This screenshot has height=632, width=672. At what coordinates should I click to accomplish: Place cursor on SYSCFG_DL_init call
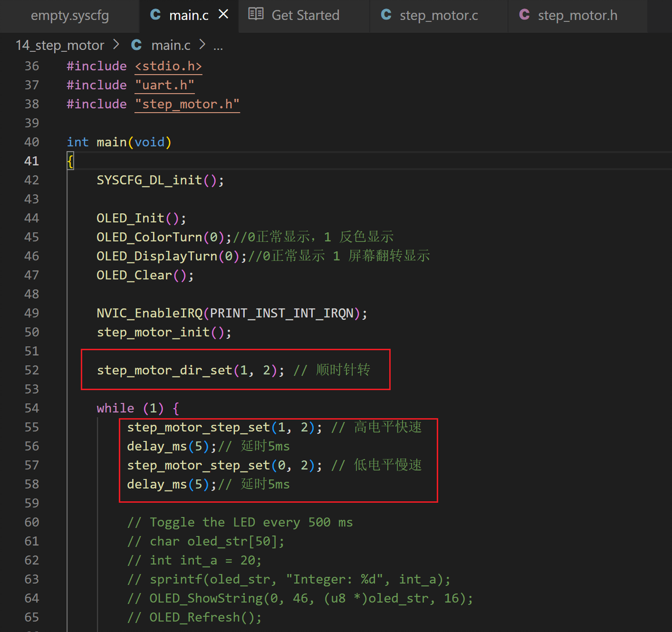coord(160,180)
